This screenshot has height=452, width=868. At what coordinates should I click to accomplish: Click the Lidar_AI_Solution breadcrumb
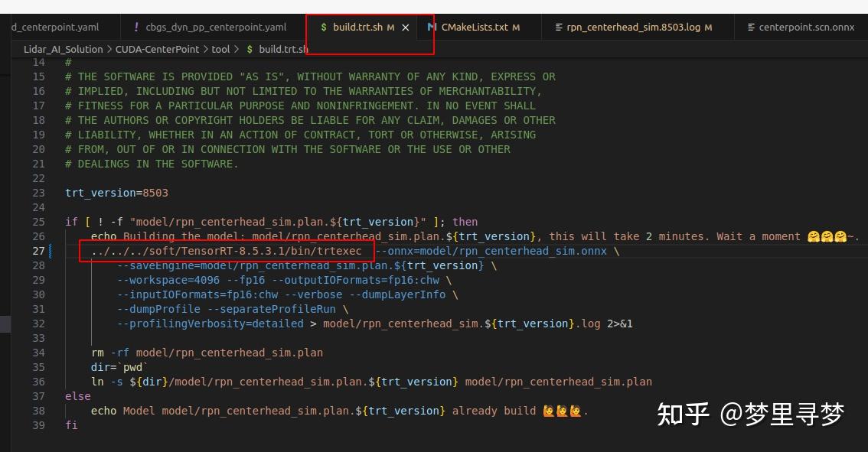[63, 49]
